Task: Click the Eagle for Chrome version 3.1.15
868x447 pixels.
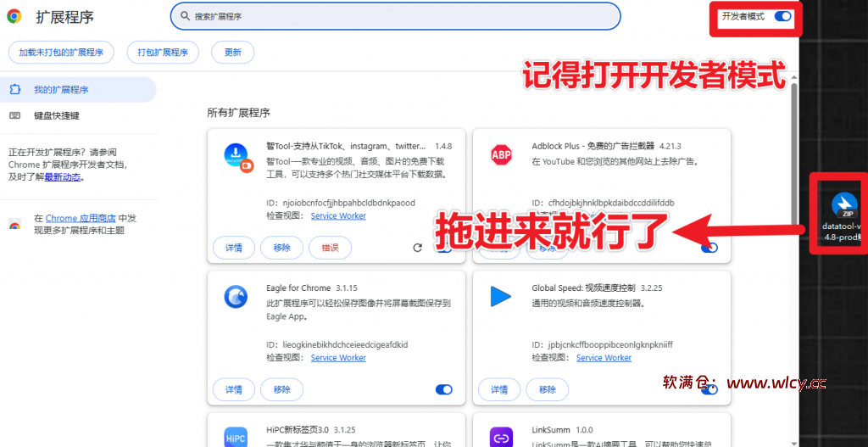Action: [x=347, y=288]
